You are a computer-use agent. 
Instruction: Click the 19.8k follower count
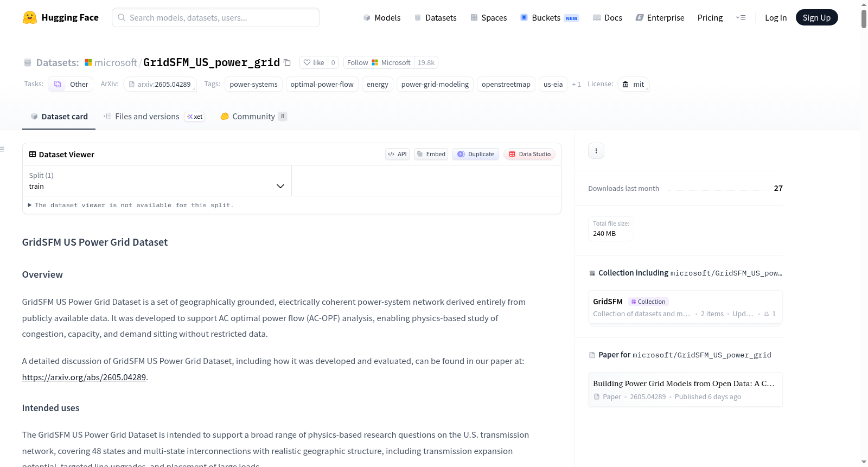426,63
